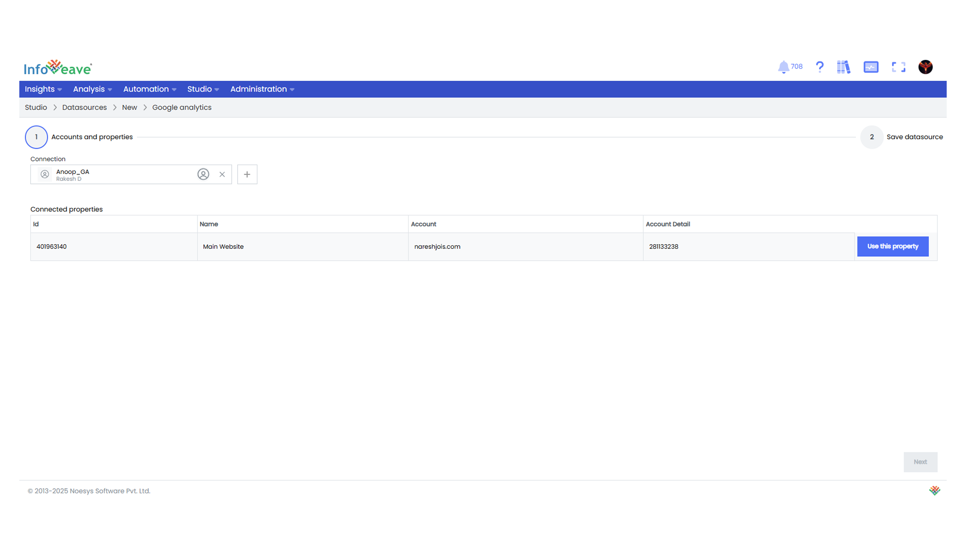Open the monitor activity icon
966x560 pixels.
pos(871,67)
